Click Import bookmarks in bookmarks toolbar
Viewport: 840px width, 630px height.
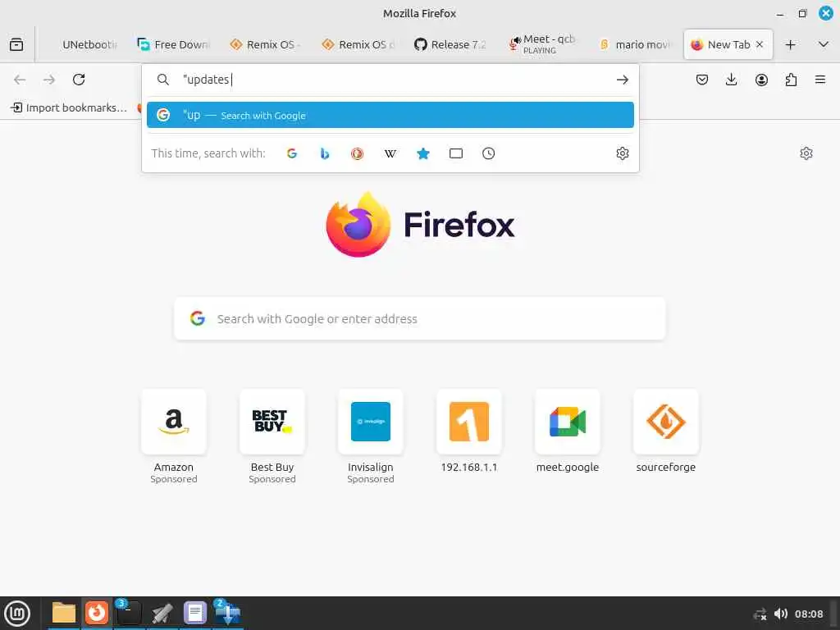pos(69,107)
